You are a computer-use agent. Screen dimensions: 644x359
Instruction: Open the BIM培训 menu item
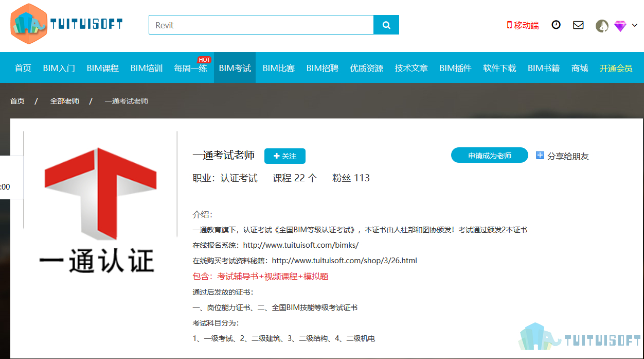[x=147, y=68]
